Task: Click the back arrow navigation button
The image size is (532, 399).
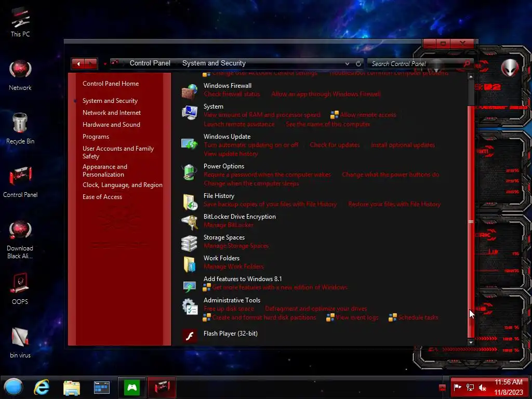Action: pos(78,63)
